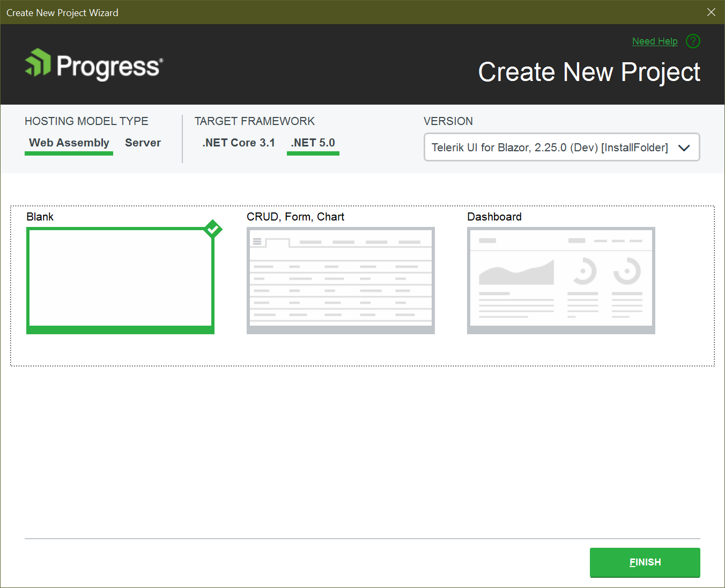Click the Version dropdown chevron arrow
725x588 pixels.
[x=684, y=147]
